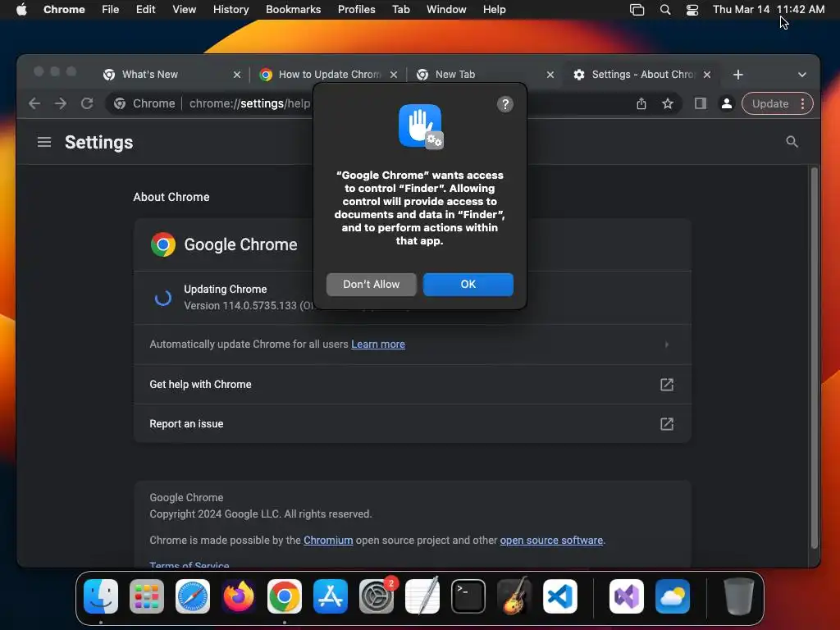Click the share page icon
The height and width of the screenshot is (630, 840).
tap(641, 103)
